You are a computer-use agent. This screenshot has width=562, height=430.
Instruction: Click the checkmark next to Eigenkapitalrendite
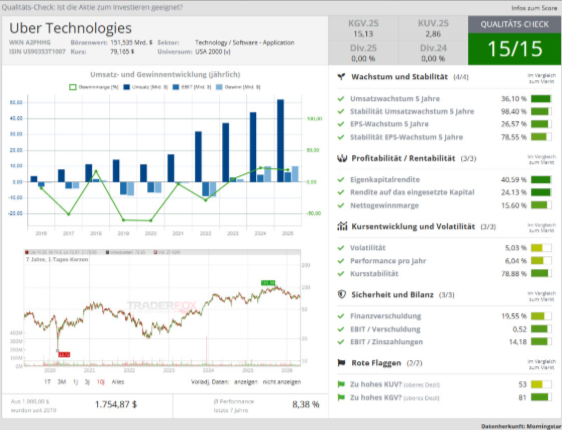(x=341, y=180)
